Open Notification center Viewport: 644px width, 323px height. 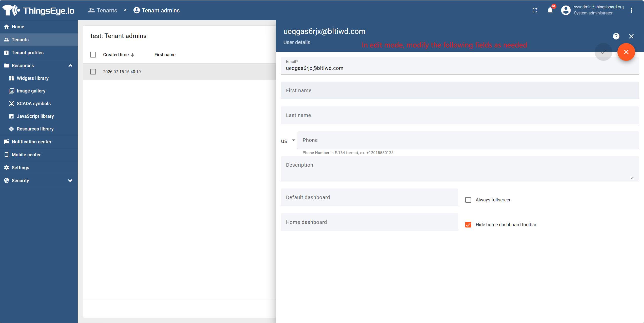(x=39, y=142)
